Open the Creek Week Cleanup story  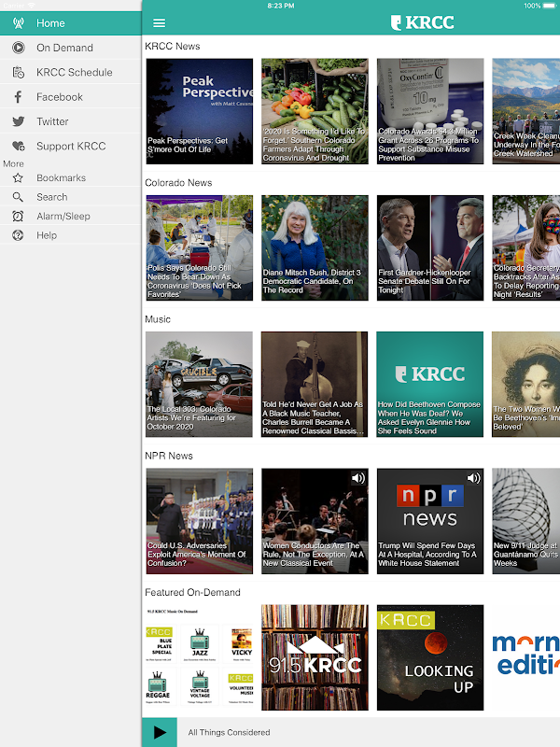click(x=526, y=111)
